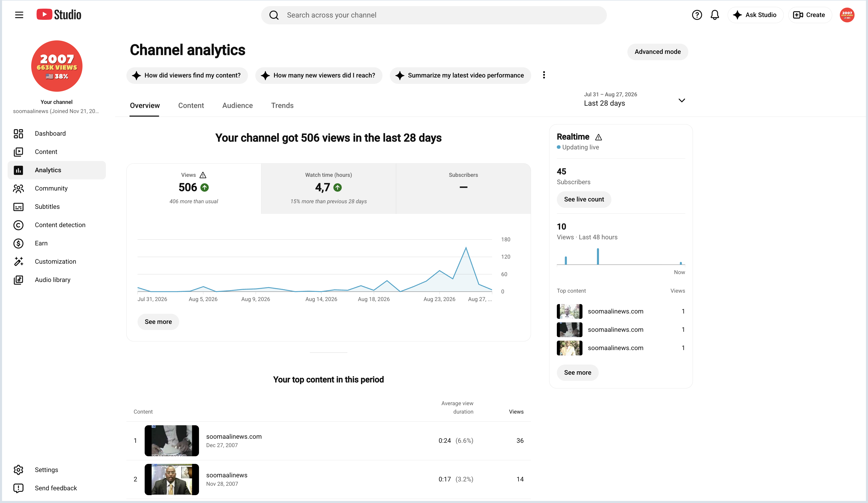Click the Ask Studio button
868x503 pixels.
click(x=755, y=15)
